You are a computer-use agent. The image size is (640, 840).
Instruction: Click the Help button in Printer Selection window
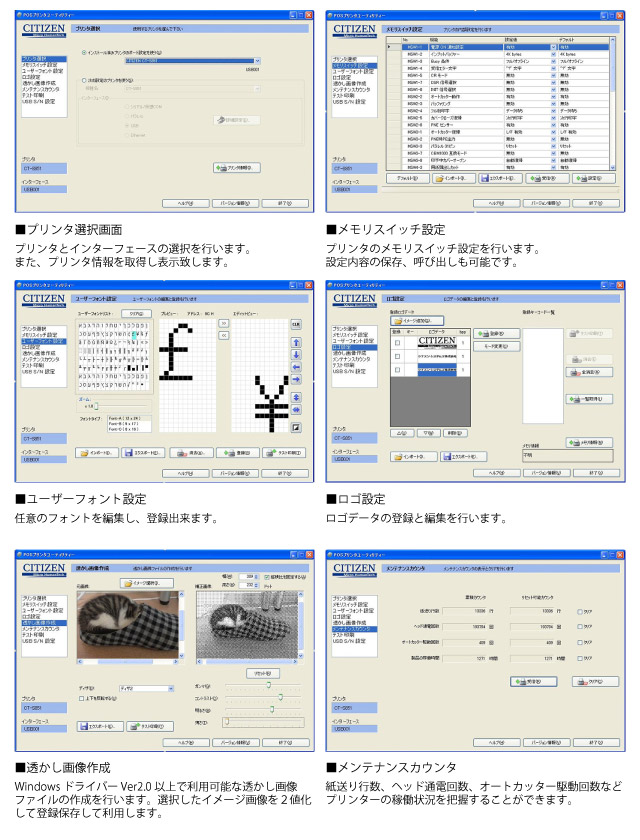(x=185, y=204)
